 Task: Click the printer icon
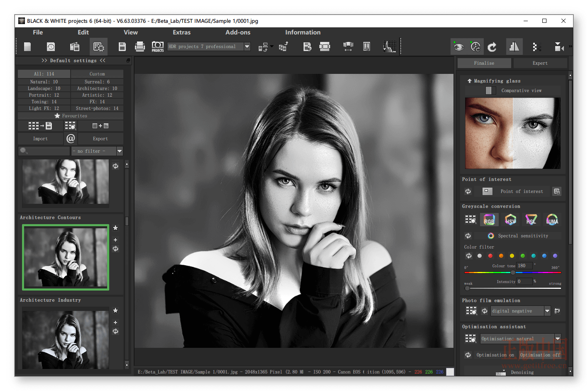(x=140, y=47)
